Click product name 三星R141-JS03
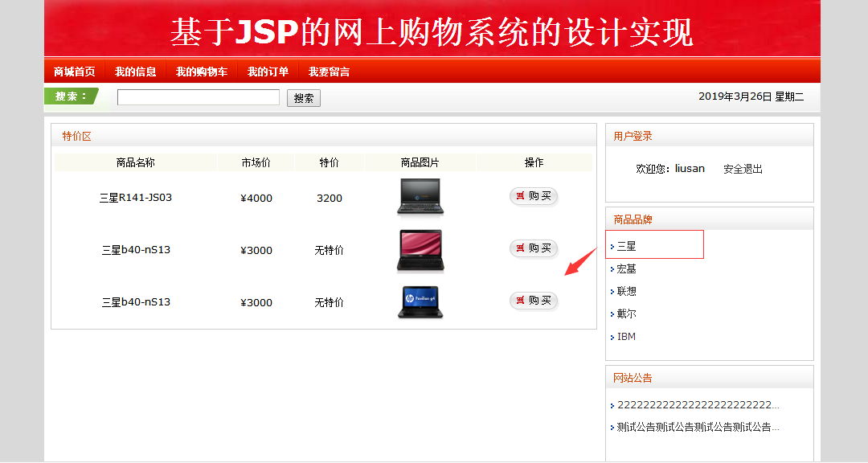Screen dimensions: 868x463 coord(136,197)
